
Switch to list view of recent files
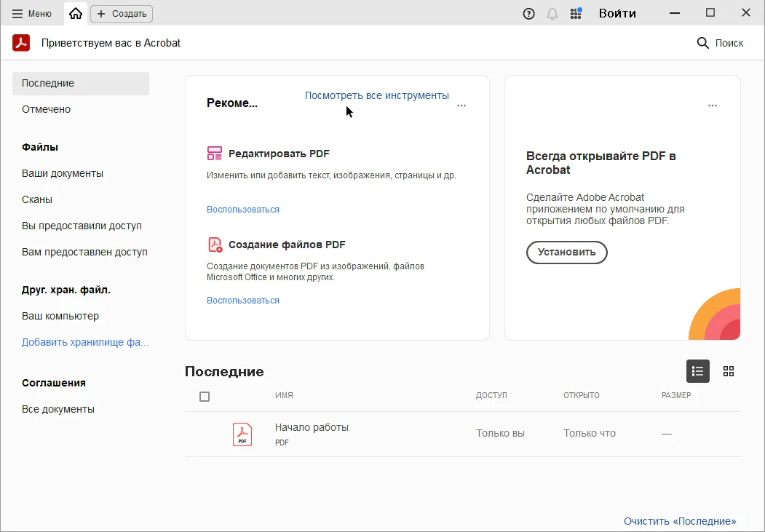tap(697, 371)
